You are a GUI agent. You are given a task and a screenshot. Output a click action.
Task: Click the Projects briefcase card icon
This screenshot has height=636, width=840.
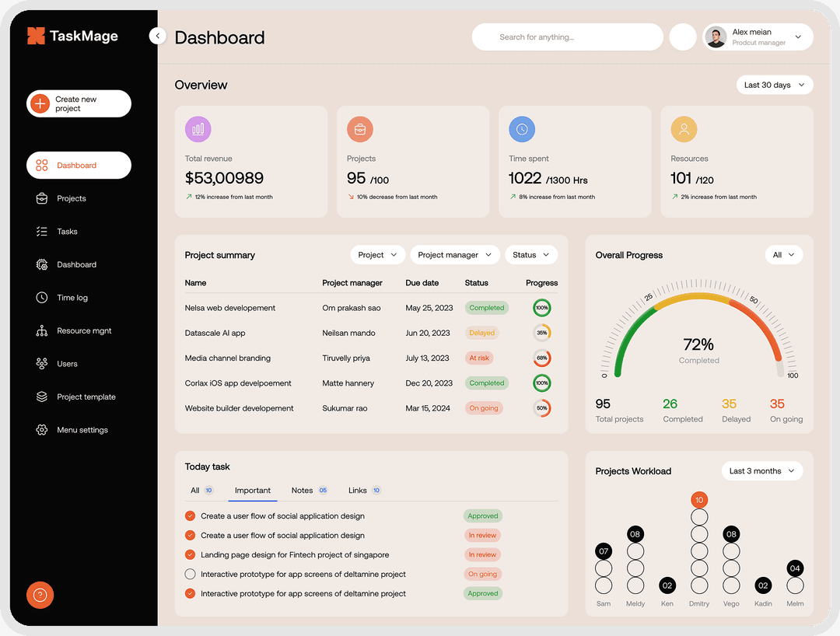(360, 129)
